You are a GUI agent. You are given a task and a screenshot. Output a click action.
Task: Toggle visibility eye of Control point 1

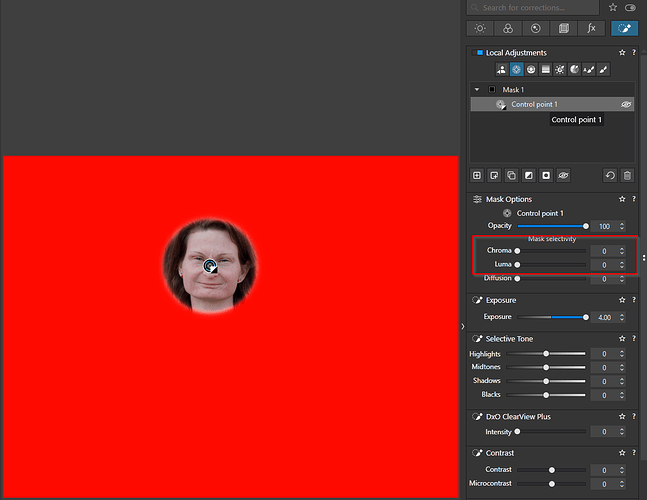626,104
